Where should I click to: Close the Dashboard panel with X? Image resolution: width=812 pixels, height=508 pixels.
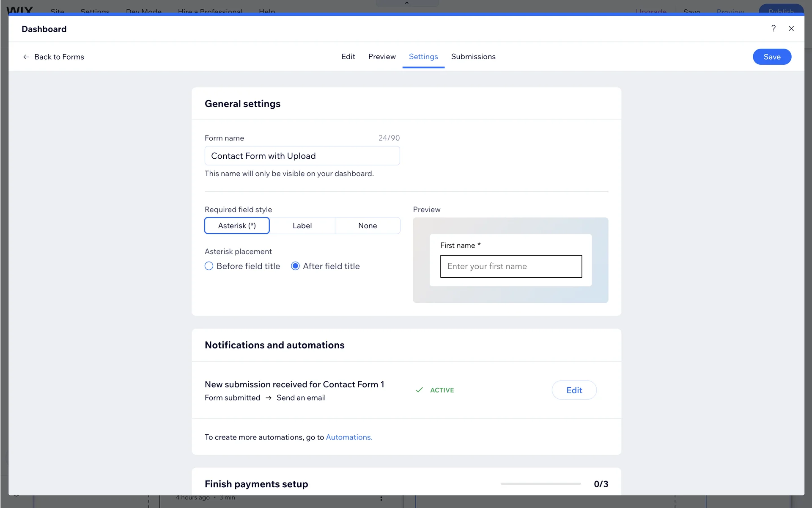point(791,28)
